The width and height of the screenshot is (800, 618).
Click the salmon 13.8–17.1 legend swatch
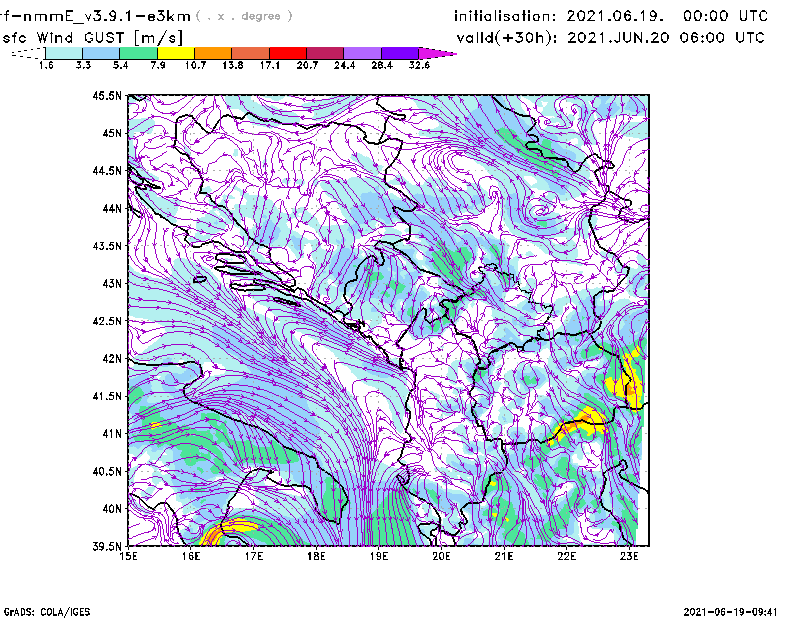(251, 53)
